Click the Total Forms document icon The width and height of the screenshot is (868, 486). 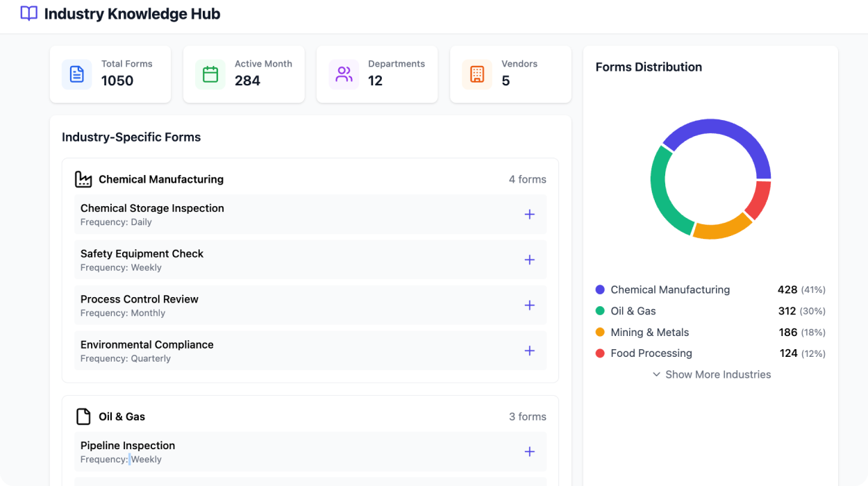click(77, 74)
